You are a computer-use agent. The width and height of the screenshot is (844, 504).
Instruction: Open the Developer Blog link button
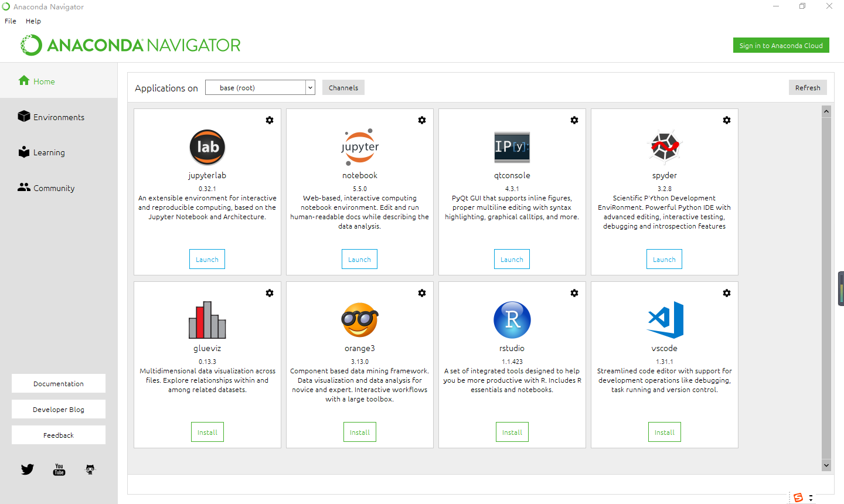coord(59,409)
